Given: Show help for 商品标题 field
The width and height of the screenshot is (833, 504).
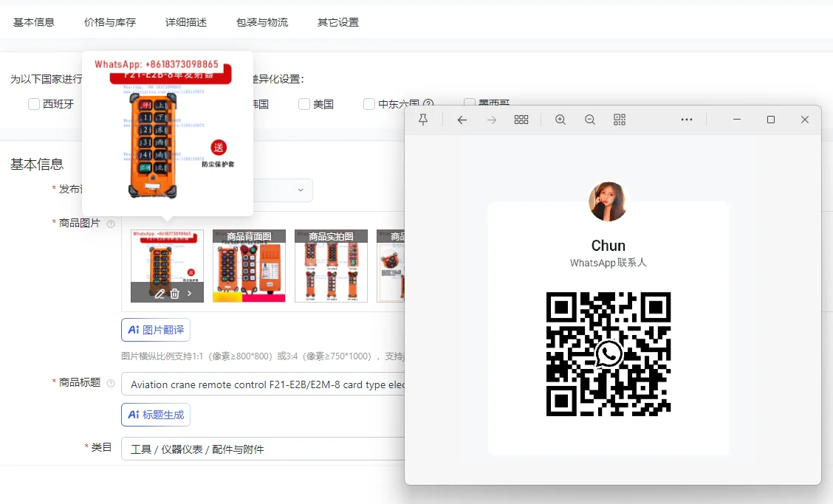Looking at the screenshot, I should (111, 383).
